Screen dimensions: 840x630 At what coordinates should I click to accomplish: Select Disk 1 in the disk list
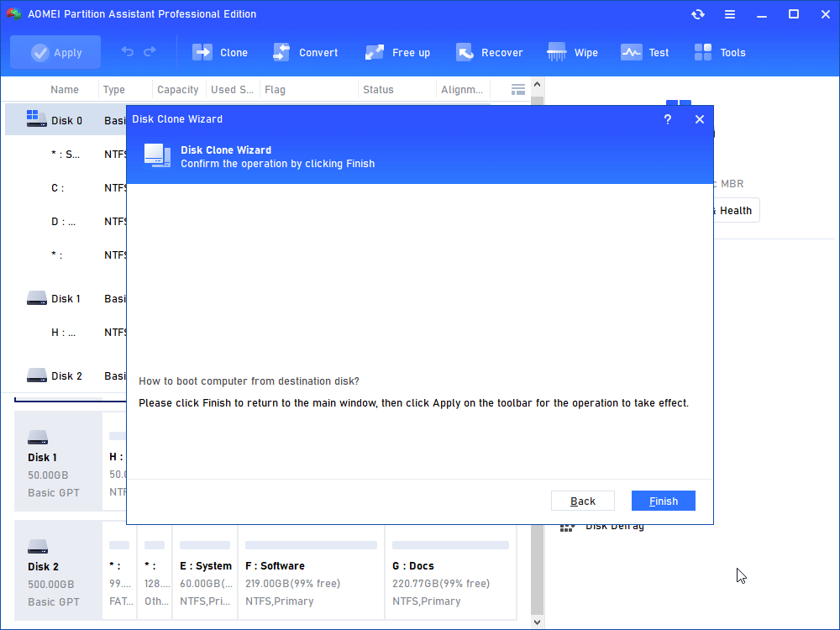click(x=66, y=298)
